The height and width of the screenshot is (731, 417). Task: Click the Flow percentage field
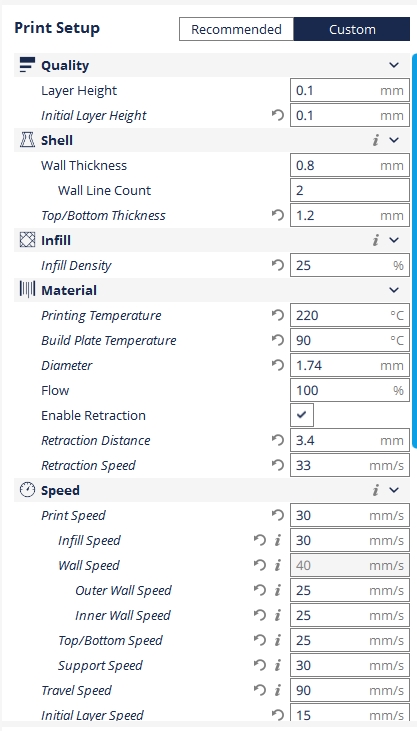[x=350, y=390]
